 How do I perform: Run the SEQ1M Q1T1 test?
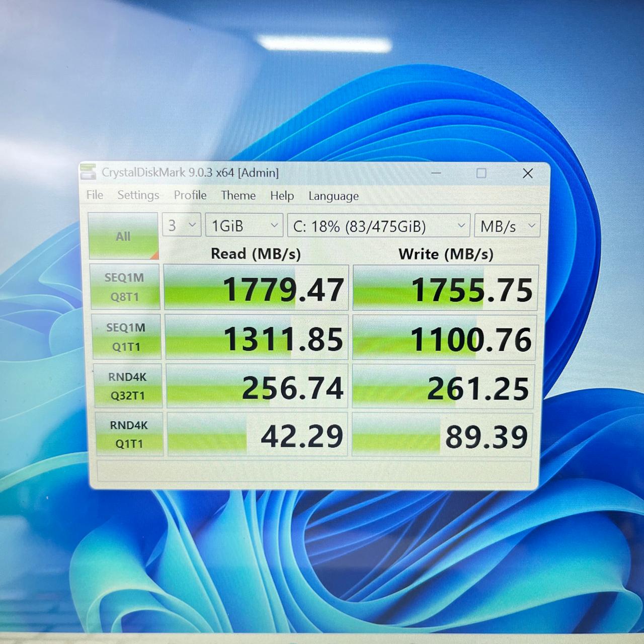pyautogui.click(x=126, y=337)
